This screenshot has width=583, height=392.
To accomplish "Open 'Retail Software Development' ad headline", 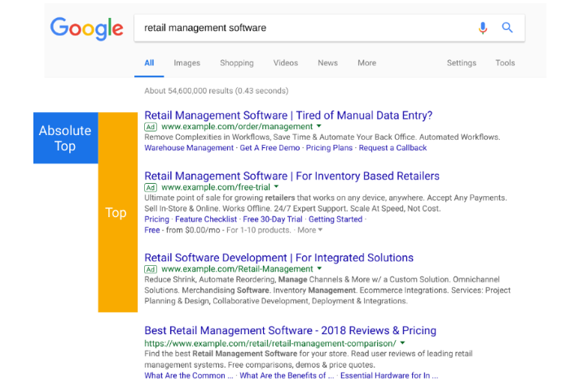I will 278,258.
